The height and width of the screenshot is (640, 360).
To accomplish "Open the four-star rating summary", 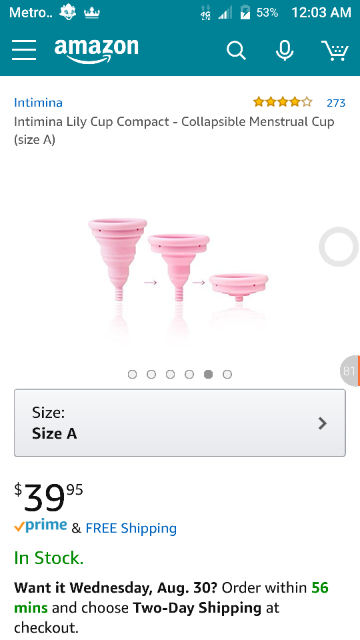I will pyautogui.click(x=282, y=102).
